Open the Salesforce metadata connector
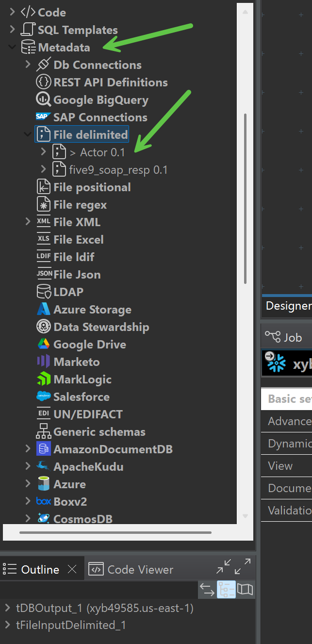 point(43,396)
